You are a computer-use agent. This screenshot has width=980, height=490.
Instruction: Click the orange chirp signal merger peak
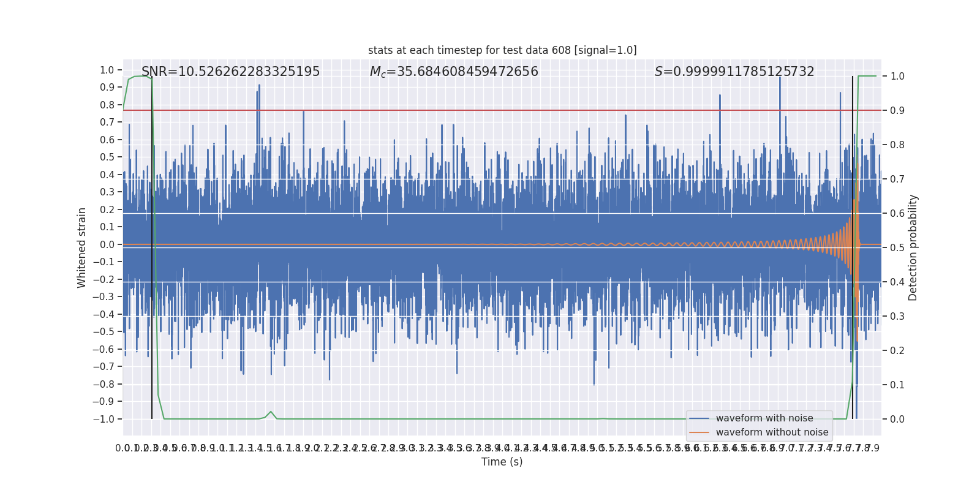click(857, 245)
